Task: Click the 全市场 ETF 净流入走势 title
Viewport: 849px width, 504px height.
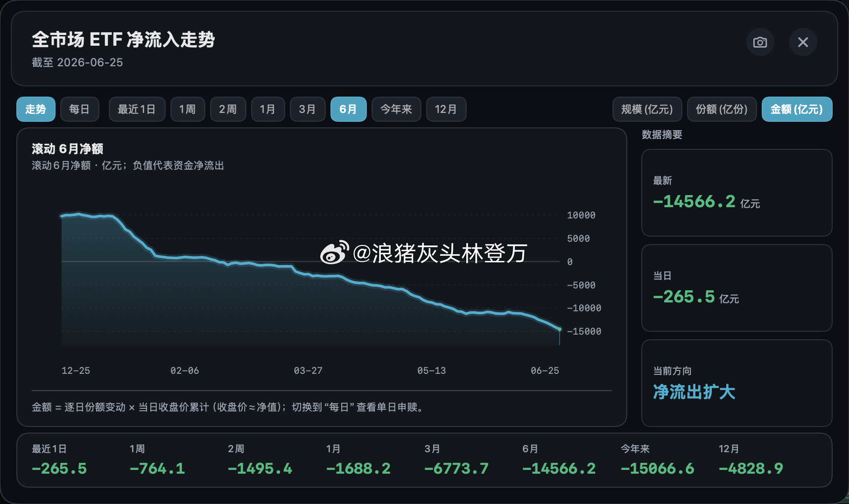Action: (x=124, y=40)
